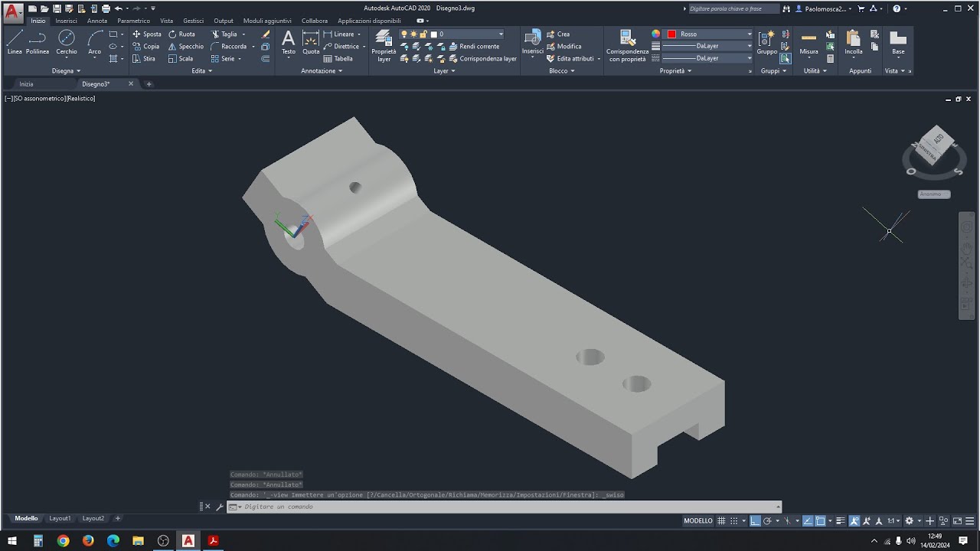Select the Taglia trim tool

[224, 34]
